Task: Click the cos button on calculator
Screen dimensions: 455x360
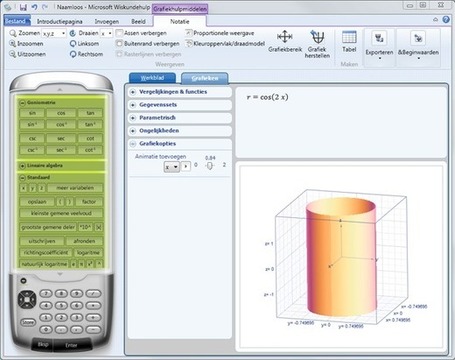Action: (61, 113)
